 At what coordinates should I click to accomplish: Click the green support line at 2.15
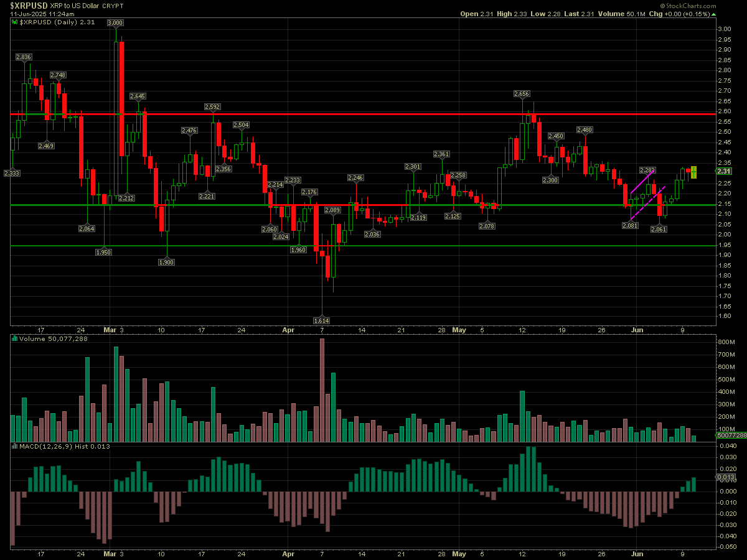tap(560, 205)
